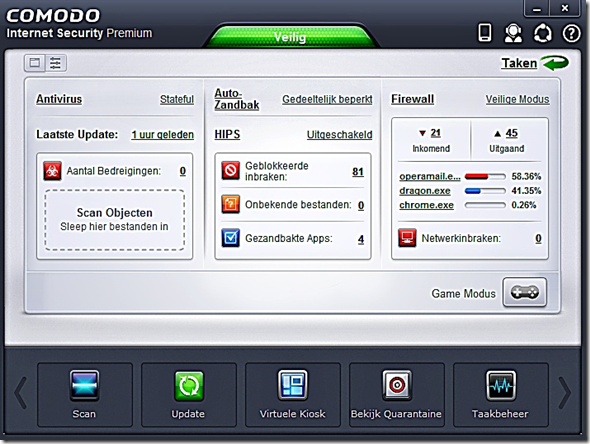Viewport: 590px width, 444px height.
Task: Click the red biohazard threats icon
Action: pyautogui.click(x=52, y=171)
